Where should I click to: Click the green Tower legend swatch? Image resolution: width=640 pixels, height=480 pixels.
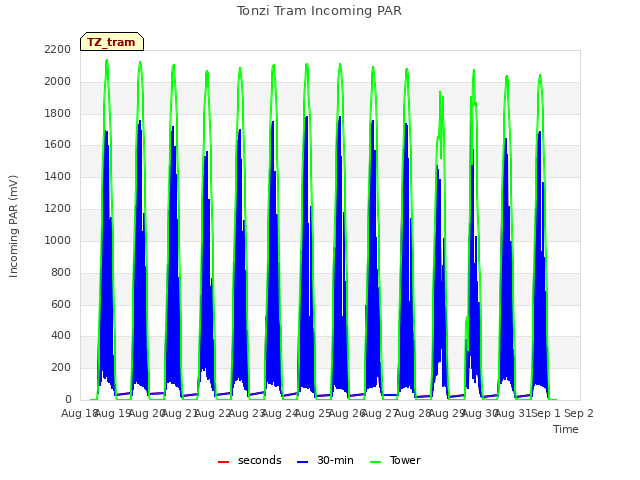point(375,462)
